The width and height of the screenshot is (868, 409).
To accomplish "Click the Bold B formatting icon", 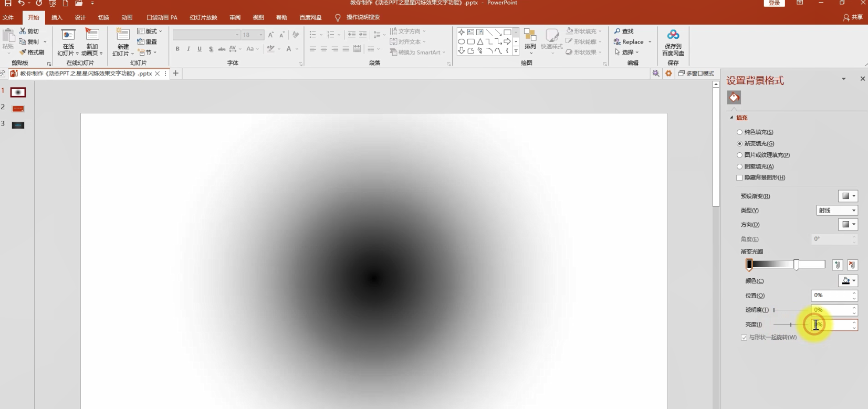I will (177, 49).
